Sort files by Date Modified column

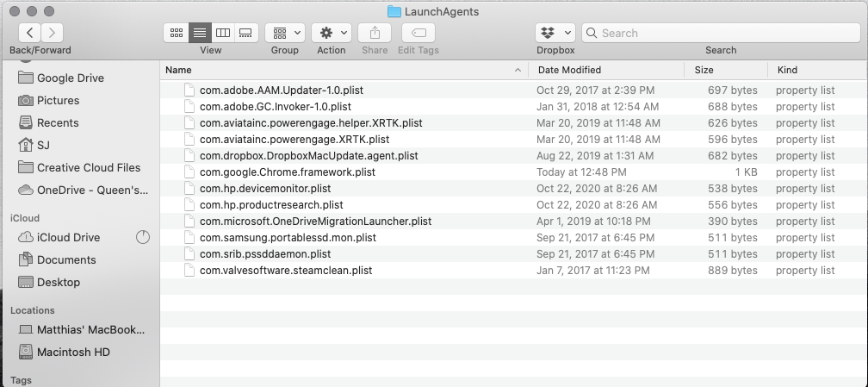(606, 70)
